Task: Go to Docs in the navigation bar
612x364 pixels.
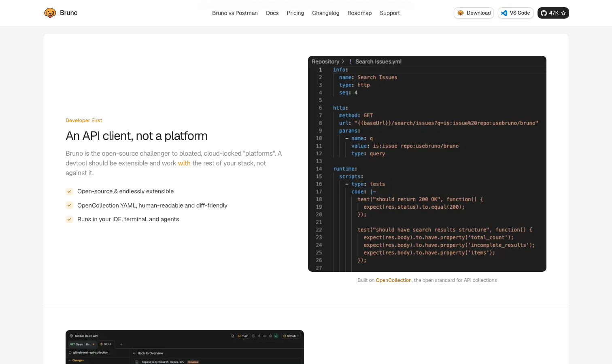Action: [272, 13]
